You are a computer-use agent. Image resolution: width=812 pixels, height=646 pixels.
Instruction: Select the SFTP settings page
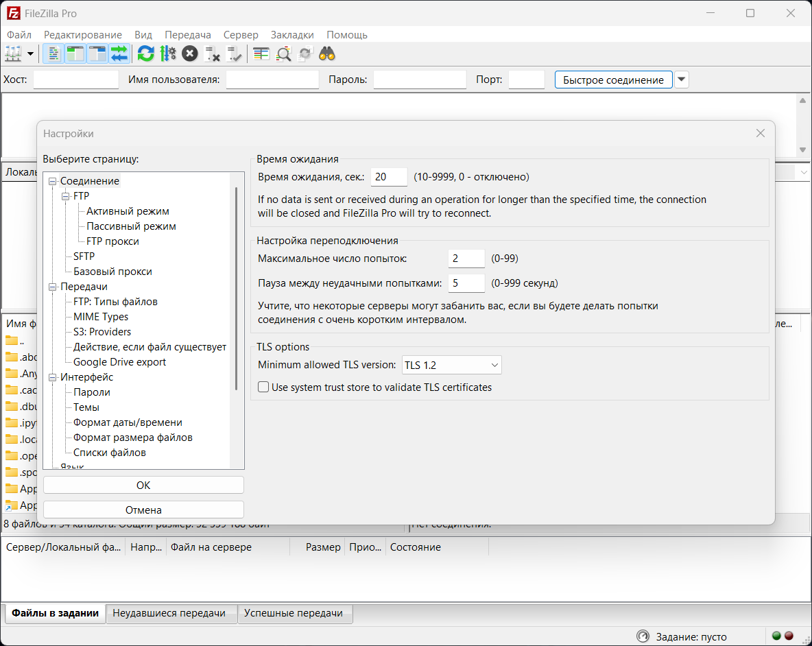click(84, 256)
